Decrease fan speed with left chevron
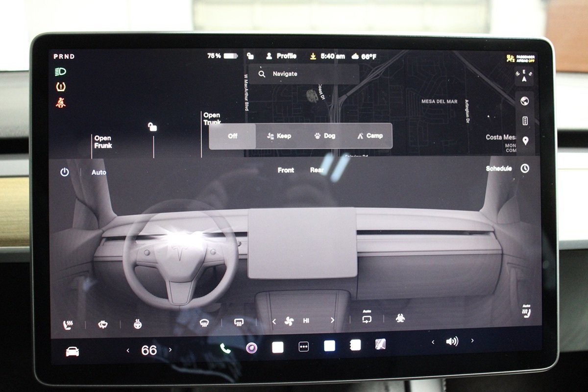The height and width of the screenshot is (392, 588). coord(274,321)
